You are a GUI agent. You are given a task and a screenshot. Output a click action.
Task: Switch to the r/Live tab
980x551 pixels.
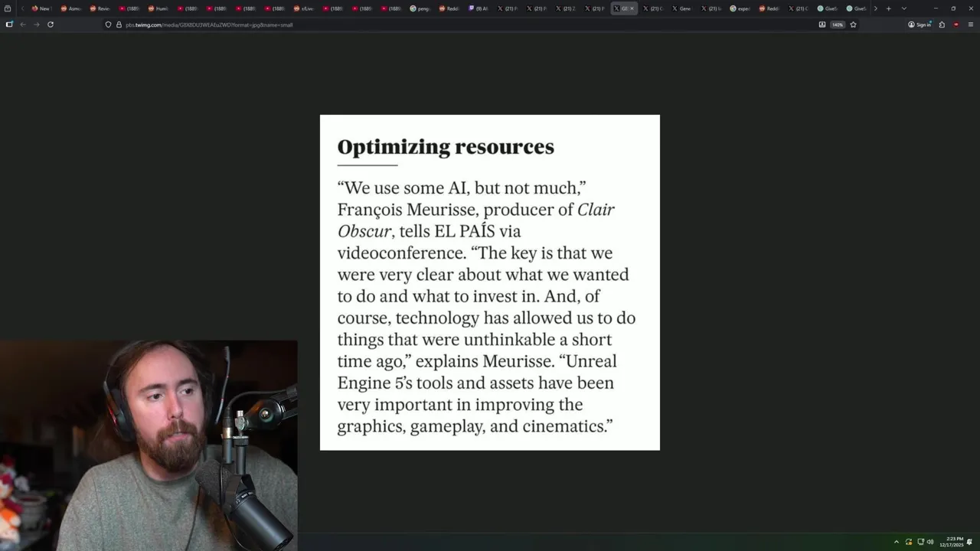pos(303,8)
